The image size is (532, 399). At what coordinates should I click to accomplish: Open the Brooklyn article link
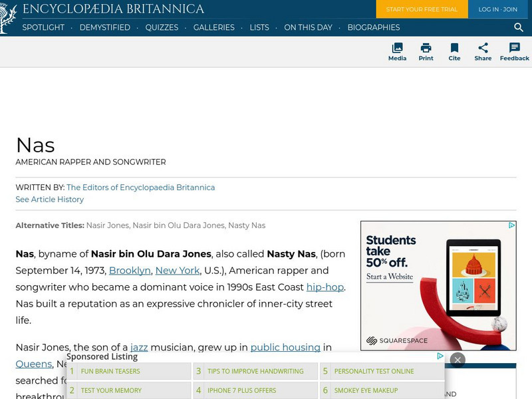[130, 271]
